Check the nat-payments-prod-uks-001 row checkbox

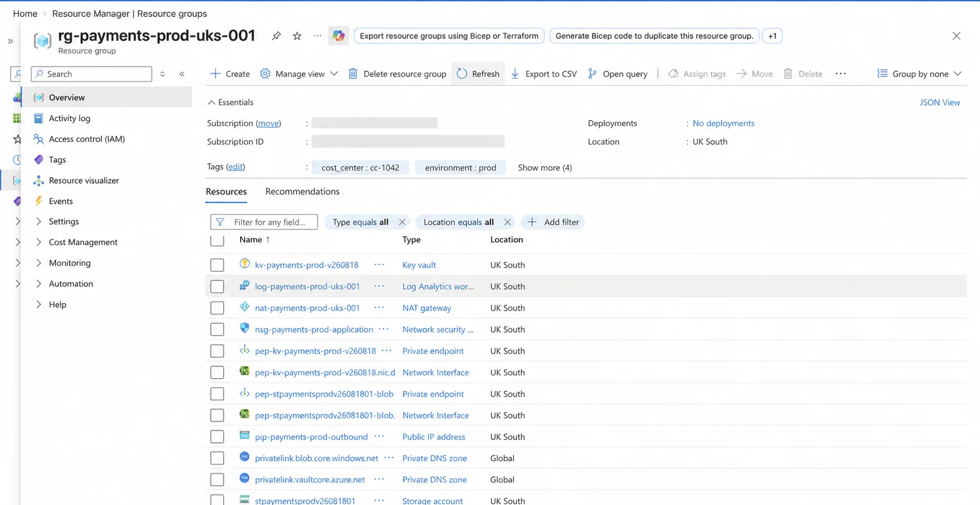coord(217,308)
